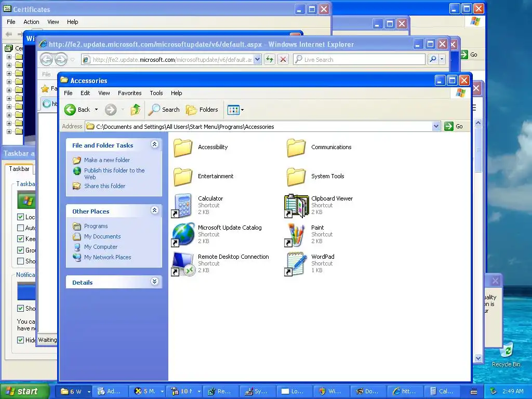The image size is (532, 399).
Task: Click the Cal... taskbar button
Action: point(442,392)
